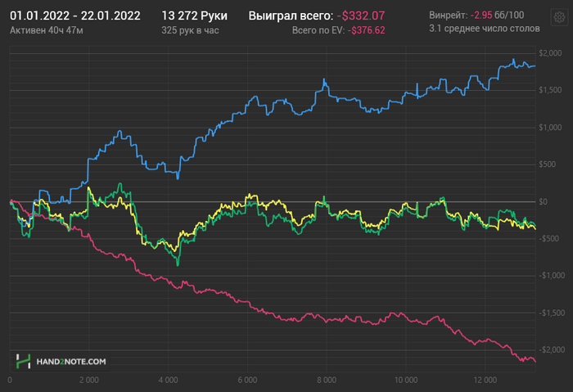The height and width of the screenshot is (392, 573).
Task: Click the -$1,000 y-axis label
Action: point(552,276)
